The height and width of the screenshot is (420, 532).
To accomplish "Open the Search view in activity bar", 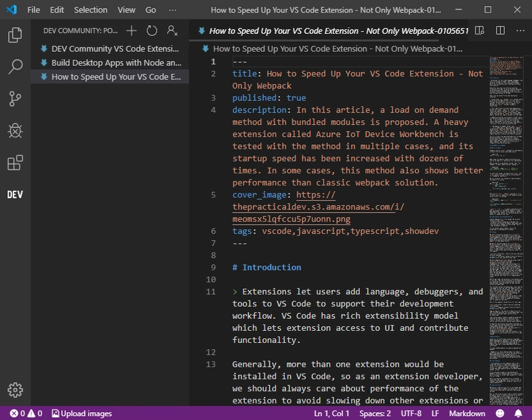I will (15, 66).
